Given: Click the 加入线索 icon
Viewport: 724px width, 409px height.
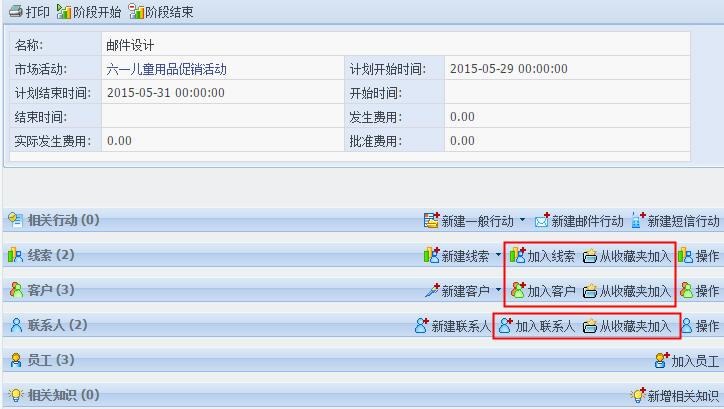Looking at the screenshot, I should [518, 255].
